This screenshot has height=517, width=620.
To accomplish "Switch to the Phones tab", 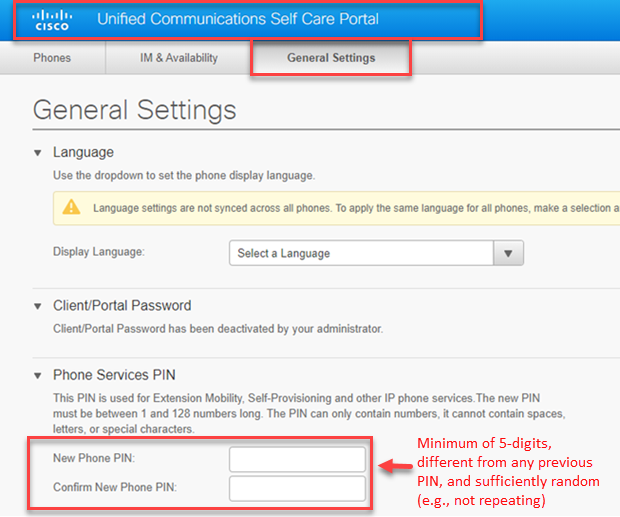I will click(52, 58).
